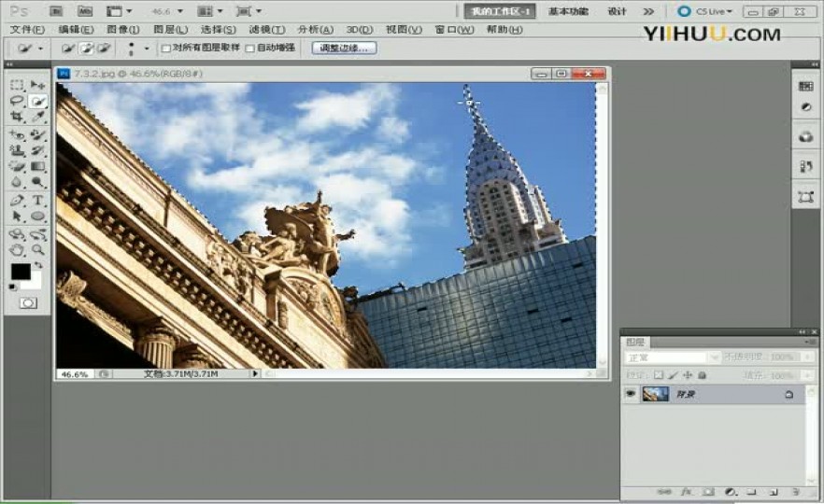Click the Create New Layer icon
Image resolution: width=824 pixels, height=504 pixels.
[774, 492]
